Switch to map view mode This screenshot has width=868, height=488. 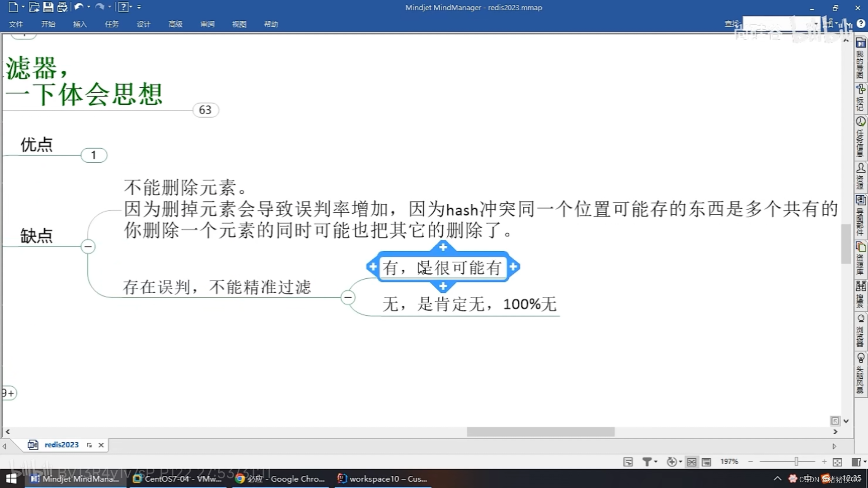(x=692, y=462)
